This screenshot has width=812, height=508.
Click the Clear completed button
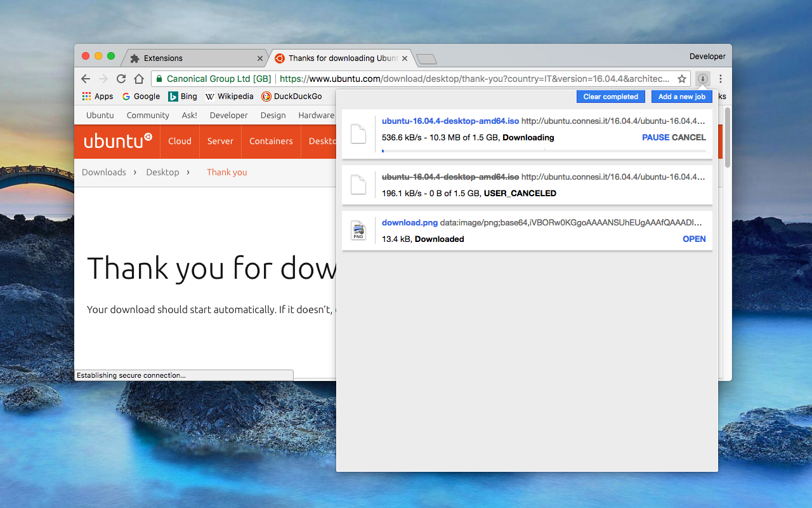coord(610,96)
